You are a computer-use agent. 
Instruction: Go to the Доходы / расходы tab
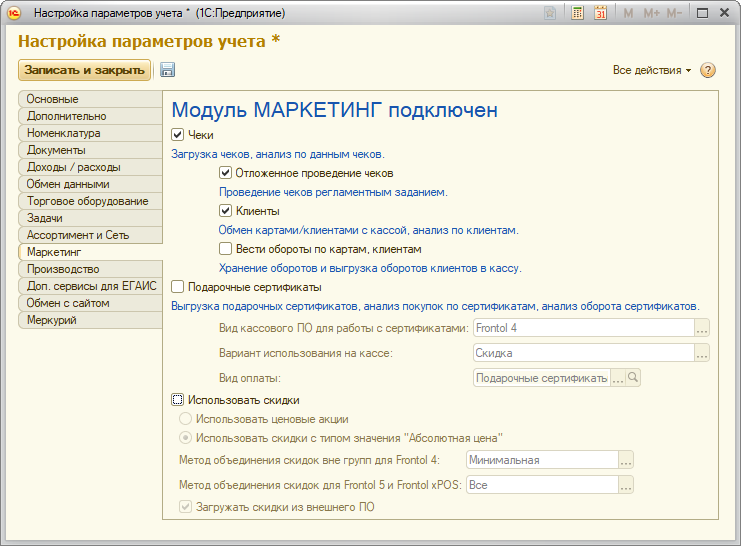90,167
